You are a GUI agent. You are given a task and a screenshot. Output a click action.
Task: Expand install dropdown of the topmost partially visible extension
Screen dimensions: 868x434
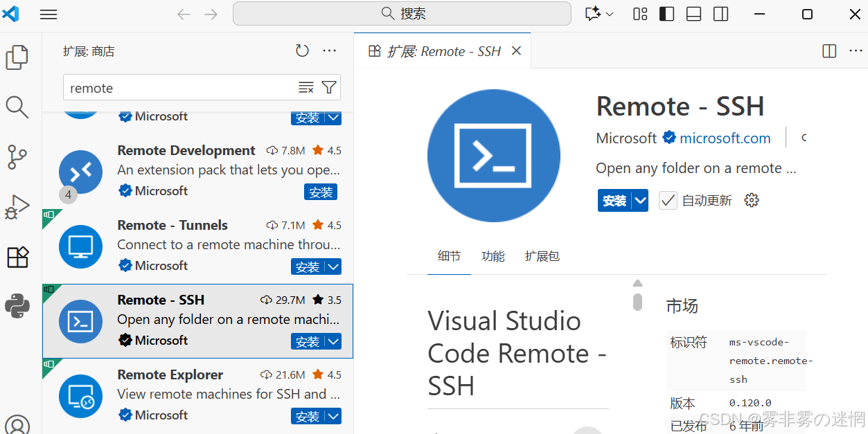333,118
